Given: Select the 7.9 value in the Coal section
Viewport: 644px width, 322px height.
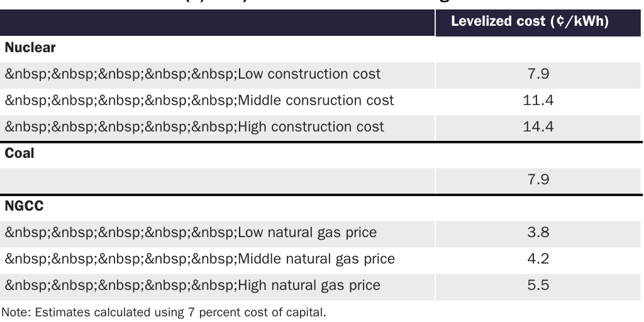Looking at the screenshot, I should point(538,180).
